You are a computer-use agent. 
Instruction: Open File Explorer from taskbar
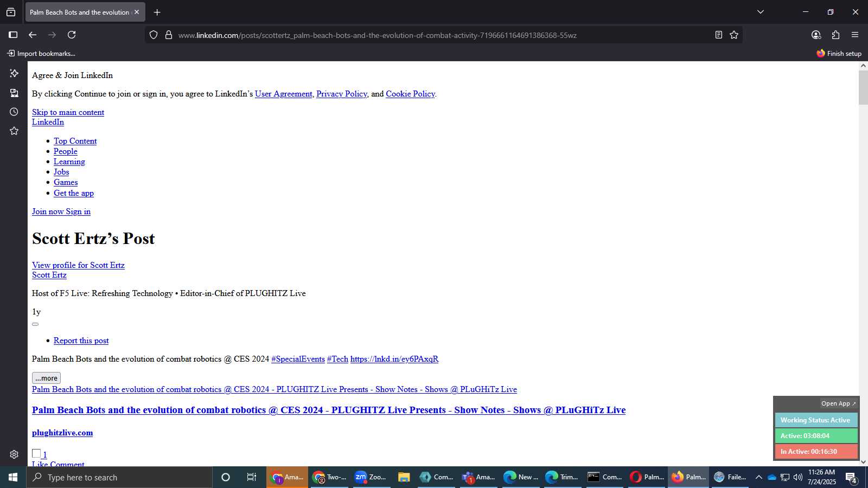pos(404,477)
